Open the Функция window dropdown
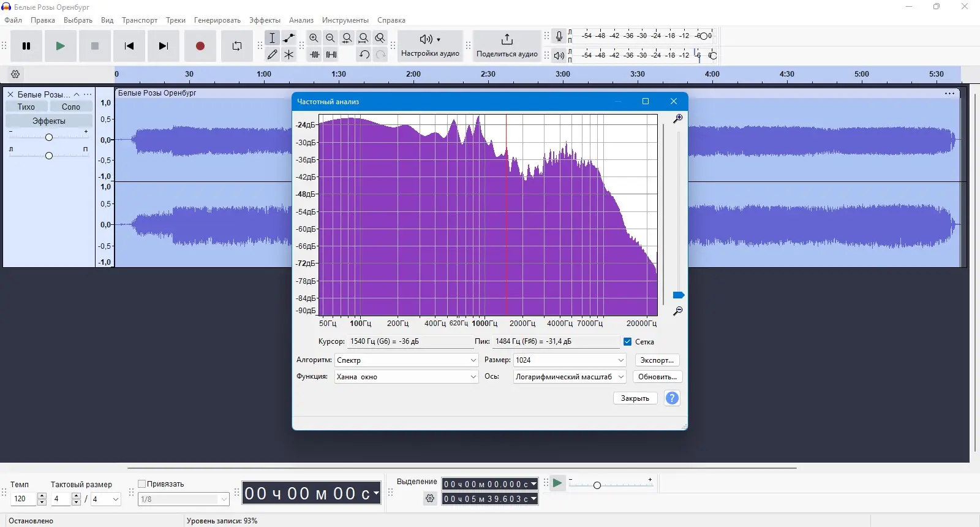Image resolution: width=980 pixels, height=527 pixels. tap(407, 377)
